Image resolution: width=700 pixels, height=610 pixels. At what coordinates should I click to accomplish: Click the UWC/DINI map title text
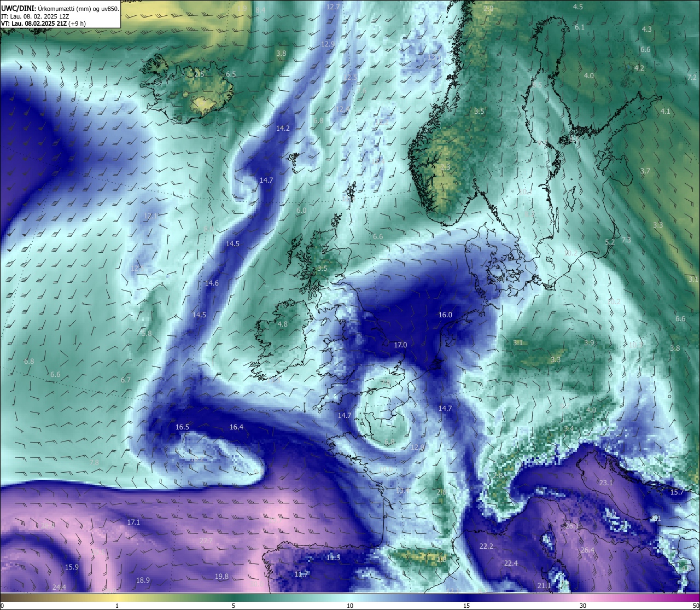coord(60,9)
